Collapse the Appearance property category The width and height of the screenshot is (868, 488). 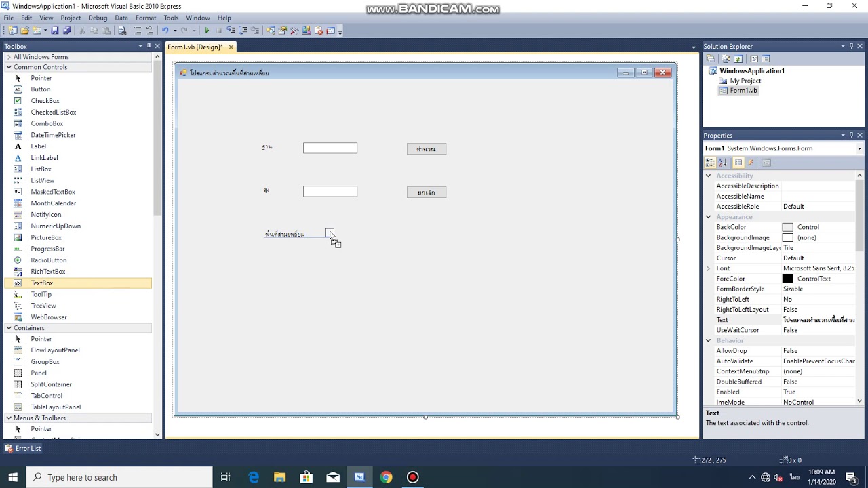point(708,217)
